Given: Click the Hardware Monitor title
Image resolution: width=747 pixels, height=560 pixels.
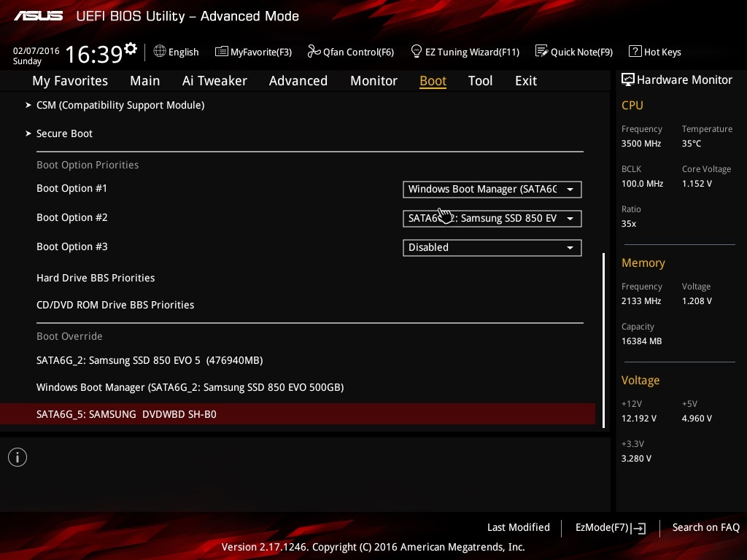Looking at the screenshot, I should click(x=684, y=79).
